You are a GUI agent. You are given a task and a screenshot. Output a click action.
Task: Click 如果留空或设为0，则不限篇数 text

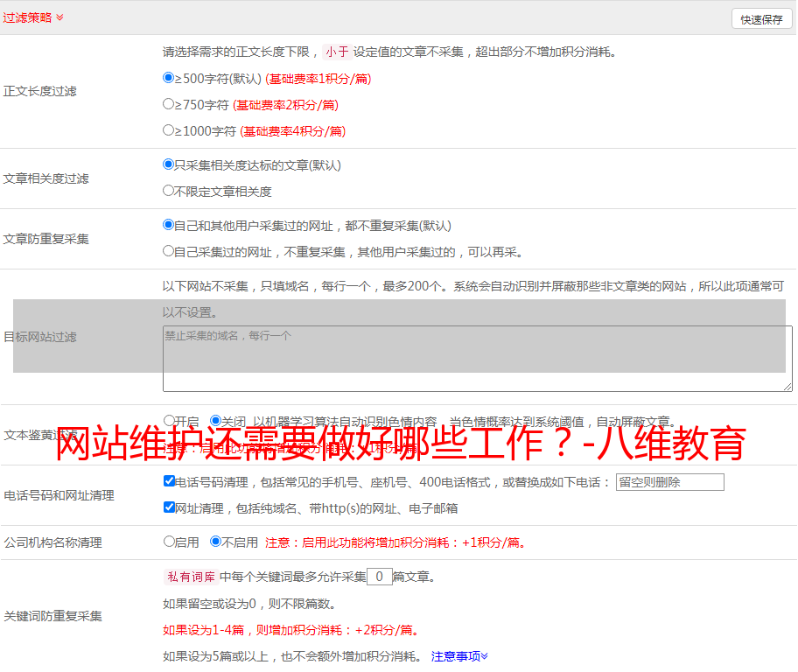[249, 605]
